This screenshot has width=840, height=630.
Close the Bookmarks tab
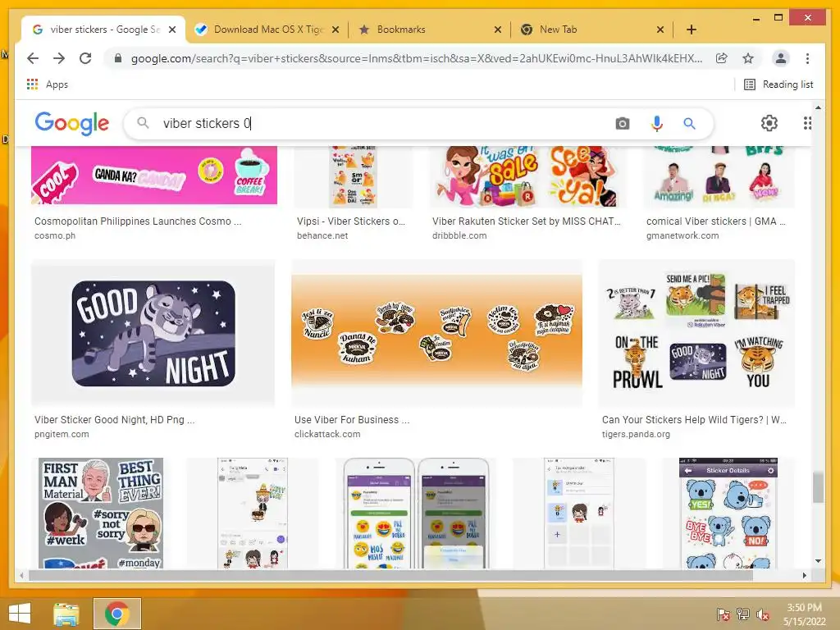coord(498,30)
